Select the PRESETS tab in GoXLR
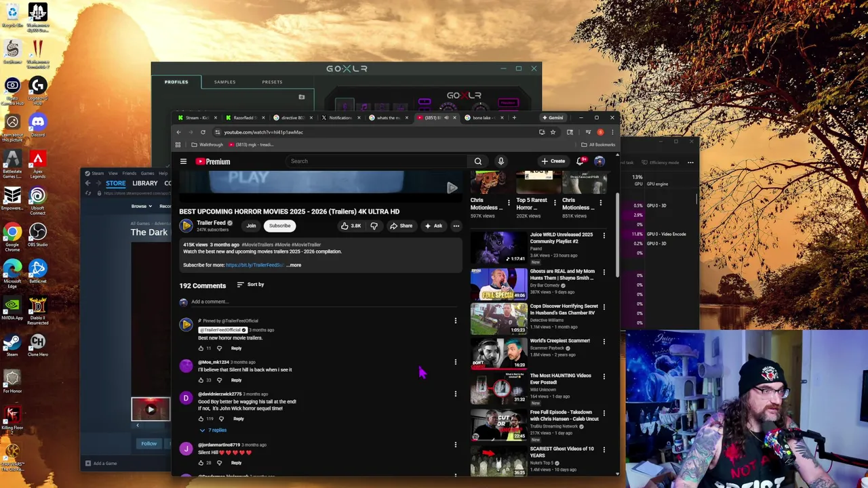The height and width of the screenshot is (488, 868). point(272,82)
